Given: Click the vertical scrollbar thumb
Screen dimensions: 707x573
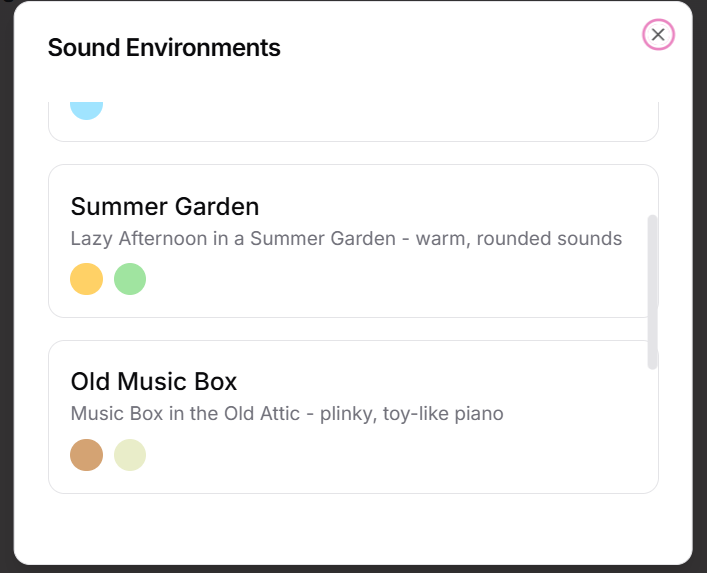Looking at the screenshot, I should (x=653, y=290).
